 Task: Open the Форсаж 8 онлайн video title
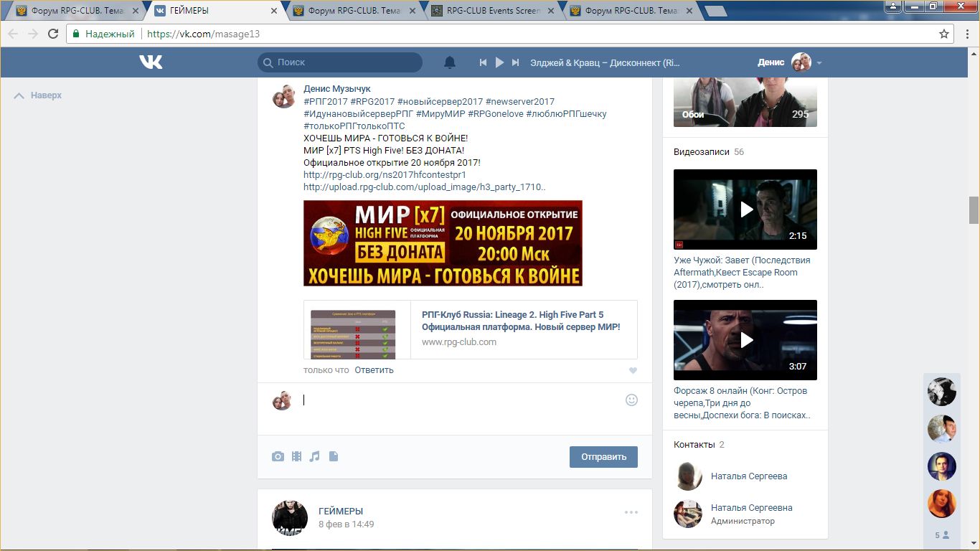[742, 403]
